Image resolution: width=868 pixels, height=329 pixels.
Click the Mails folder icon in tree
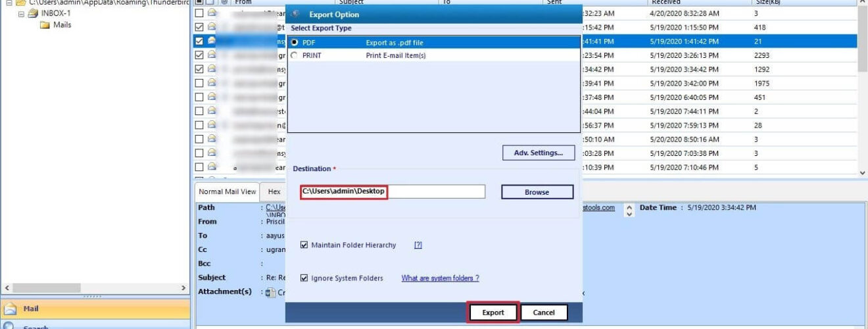[45, 25]
